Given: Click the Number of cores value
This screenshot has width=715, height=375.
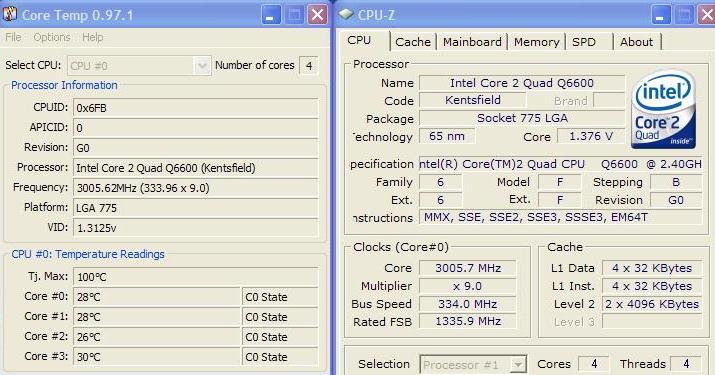Looking at the screenshot, I should pyautogui.click(x=309, y=66).
